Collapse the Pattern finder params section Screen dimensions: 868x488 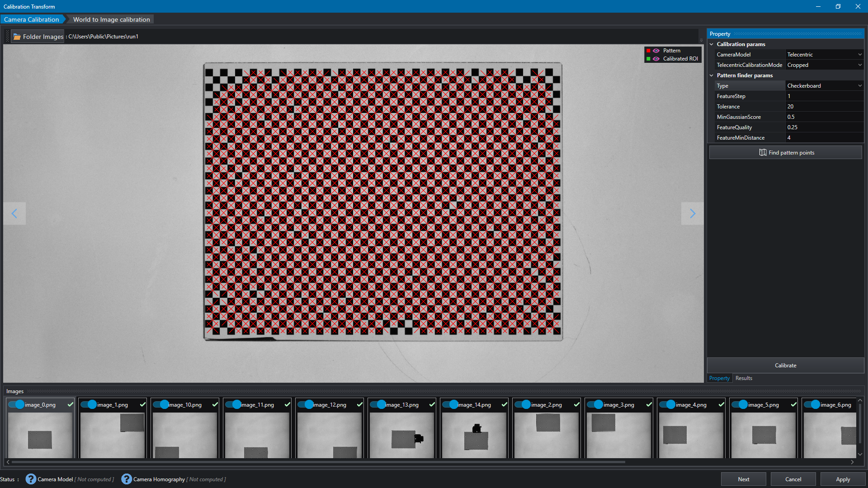click(x=712, y=75)
